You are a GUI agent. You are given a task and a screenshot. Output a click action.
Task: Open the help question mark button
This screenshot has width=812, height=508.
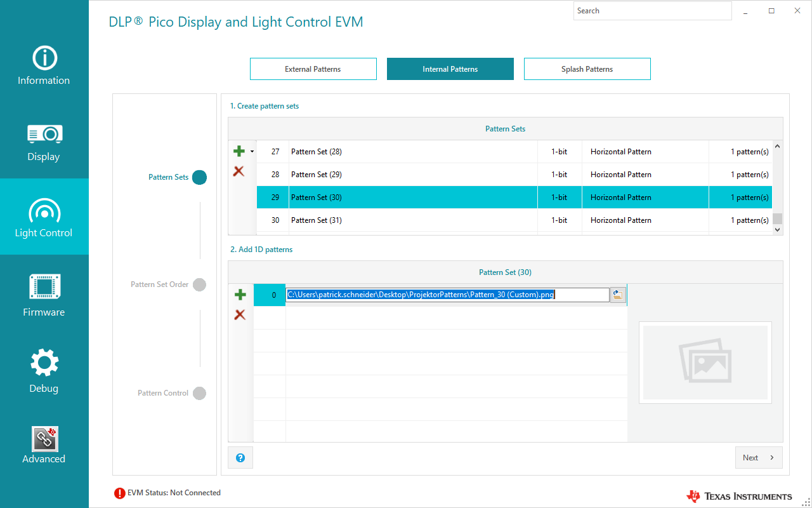tap(240, 458)
